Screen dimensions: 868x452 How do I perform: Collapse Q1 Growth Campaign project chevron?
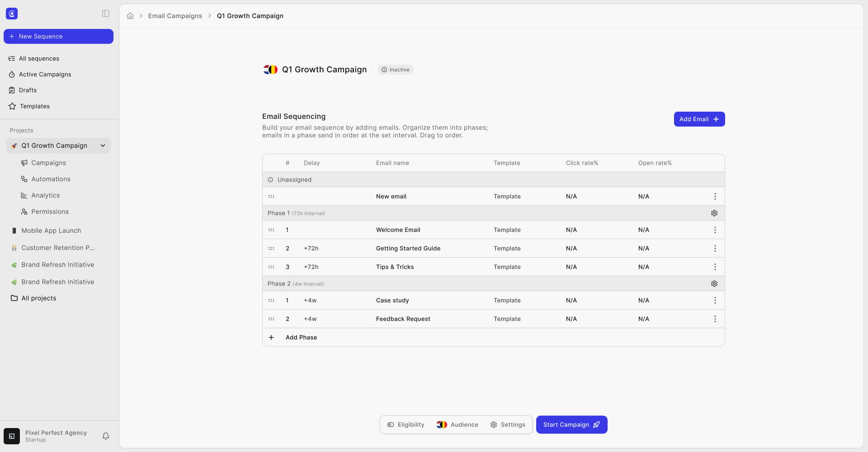click(103, 146)
